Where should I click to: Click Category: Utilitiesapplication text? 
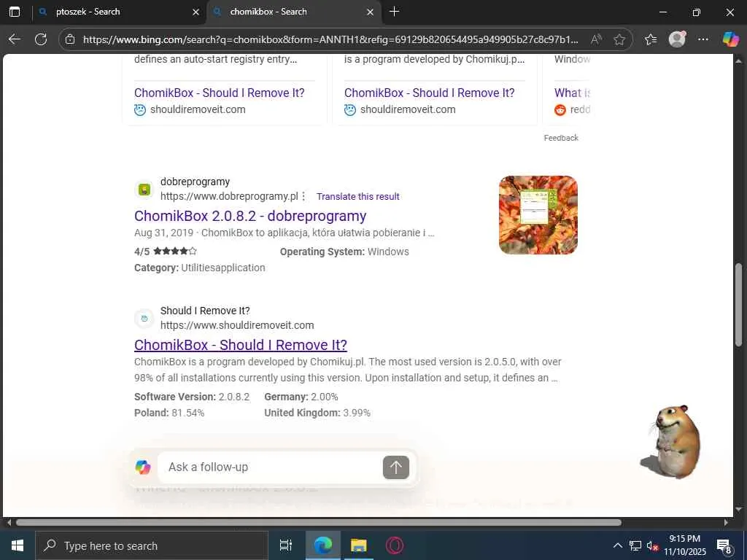point(200,268)
